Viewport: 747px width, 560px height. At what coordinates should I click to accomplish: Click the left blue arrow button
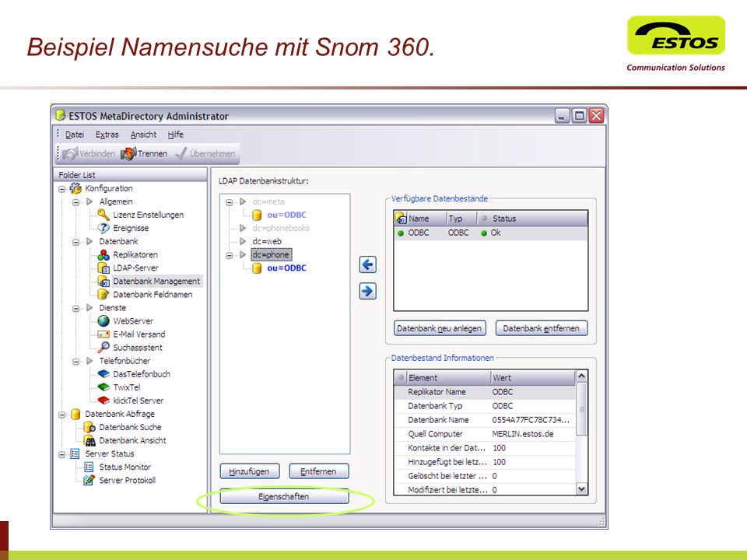[368, 264]
